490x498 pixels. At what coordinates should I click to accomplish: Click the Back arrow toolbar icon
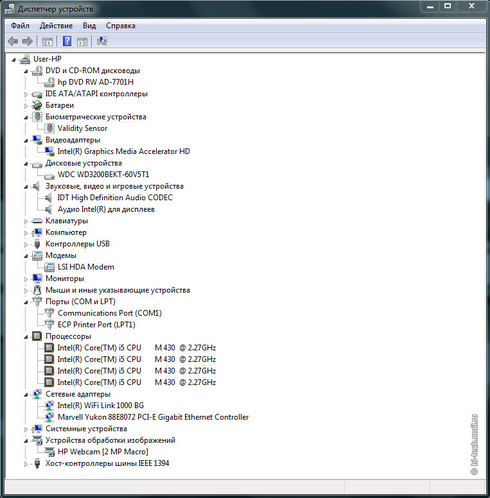[x=13, y=41]
